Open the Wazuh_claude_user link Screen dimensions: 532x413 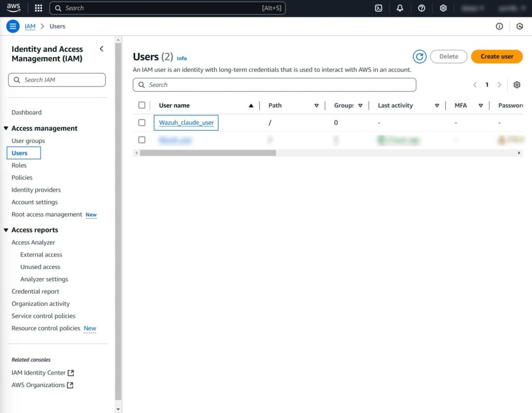tap(186, 123)
